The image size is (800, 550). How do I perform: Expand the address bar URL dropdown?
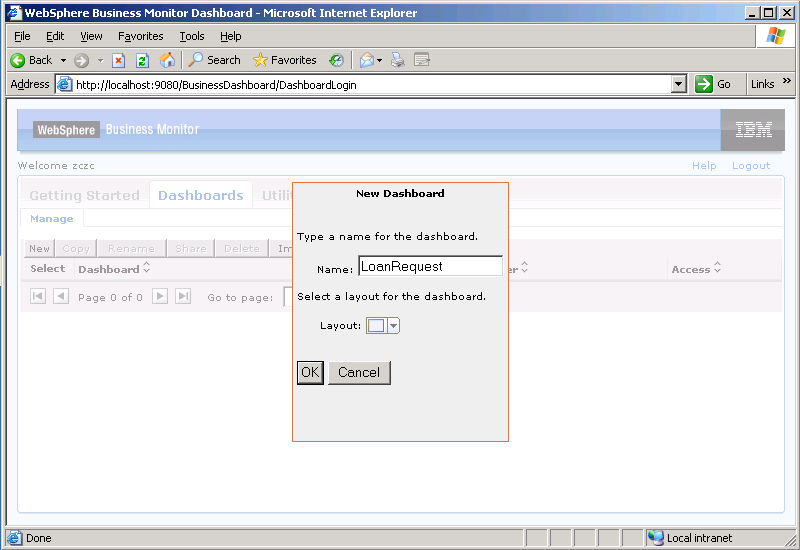(679, 85)
